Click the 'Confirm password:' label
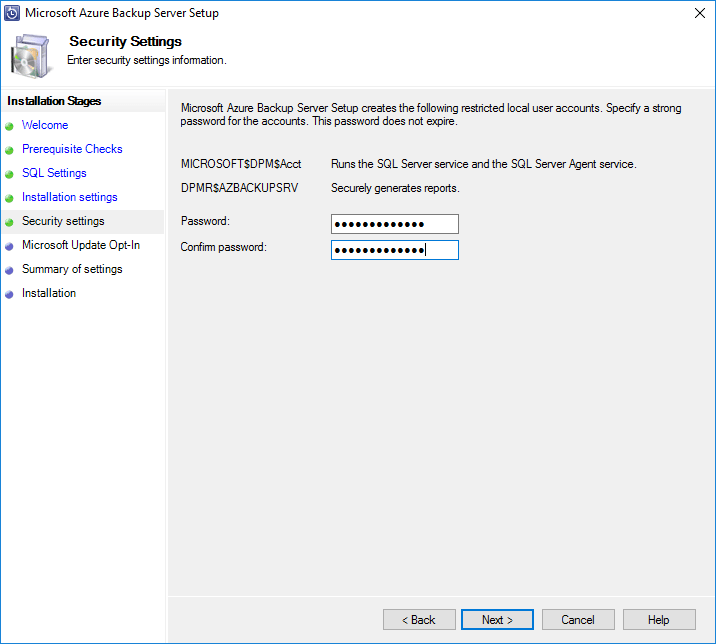 point(223,247)
